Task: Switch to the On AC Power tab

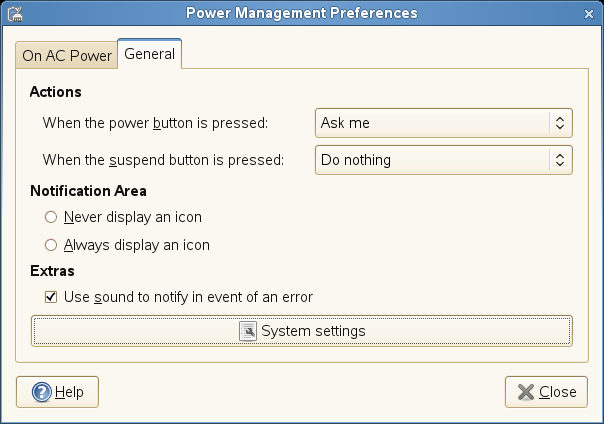Action: (67, 56)
